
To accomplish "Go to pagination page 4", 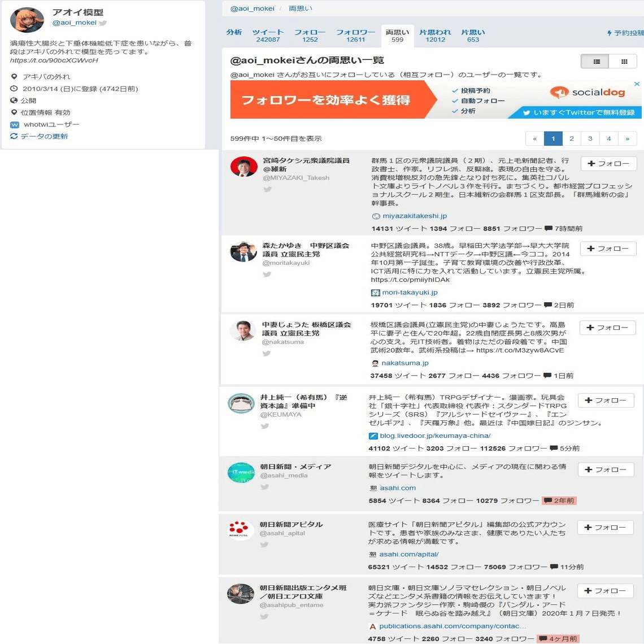I will 608,139.
